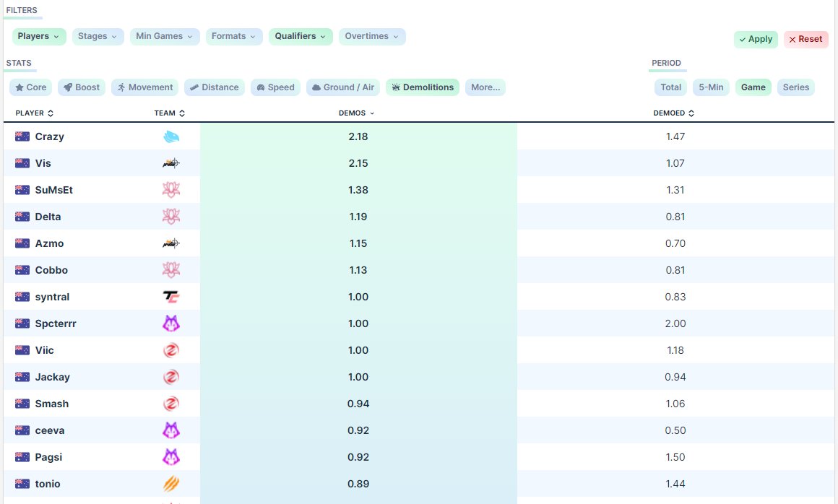Apply the selected filters
Viewport: 838px width, 504px height.
tap(756, 39)
